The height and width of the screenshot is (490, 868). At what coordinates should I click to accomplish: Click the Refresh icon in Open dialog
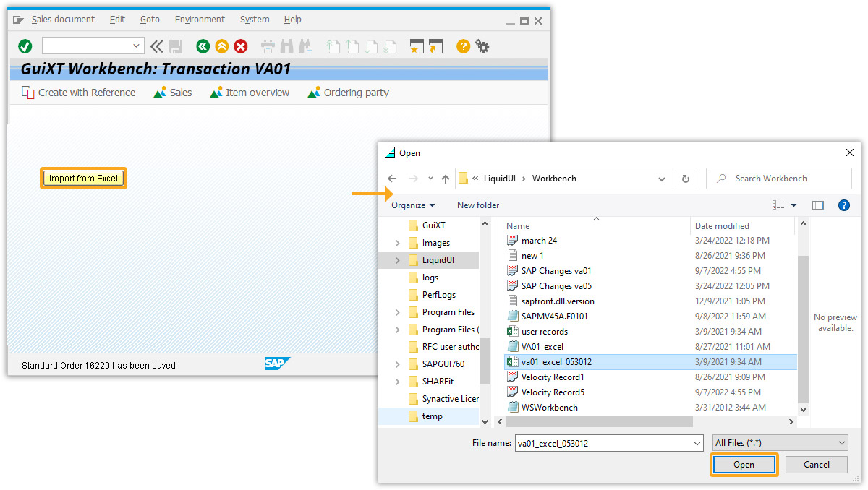[685, 179]
